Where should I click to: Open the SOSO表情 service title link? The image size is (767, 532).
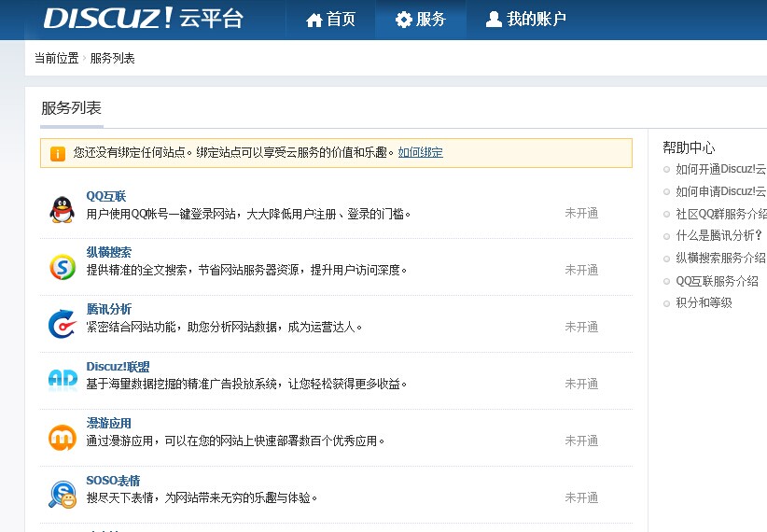(x=113, y=481)
